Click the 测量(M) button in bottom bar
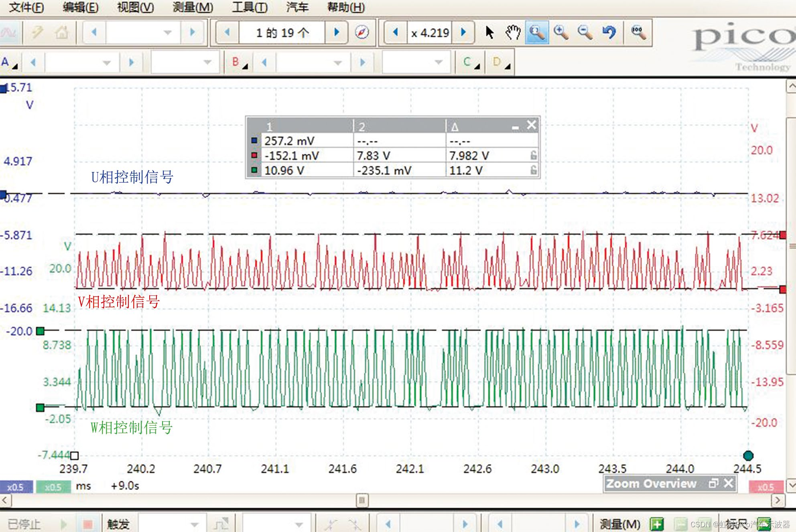This screenshot has height=532, width=796. 619,524
